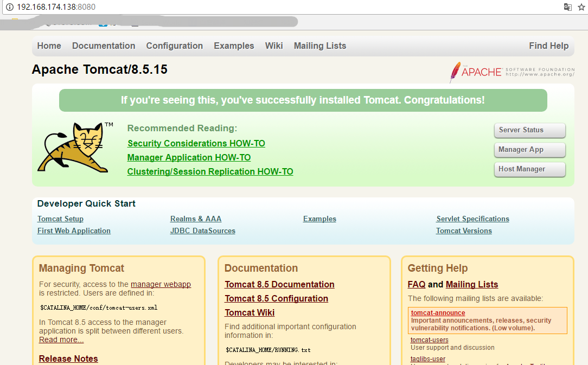Open the Documentation navigation item
This screenshot has height=365, width=588.
(x=104, y=46)
